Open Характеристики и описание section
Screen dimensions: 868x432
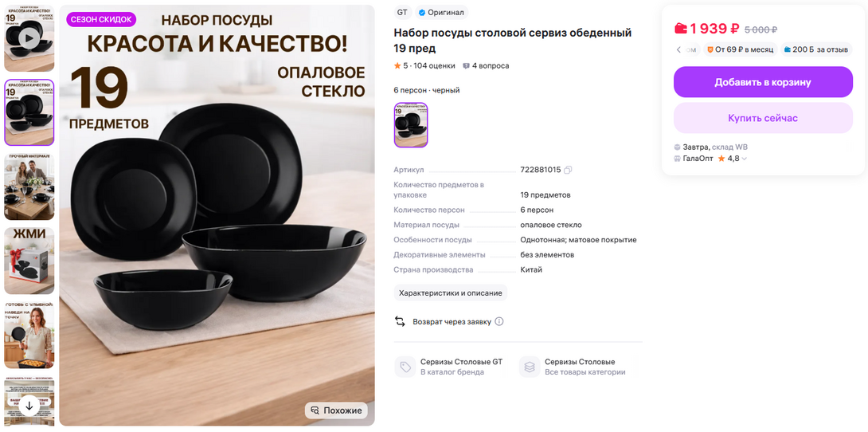[451, 293]
